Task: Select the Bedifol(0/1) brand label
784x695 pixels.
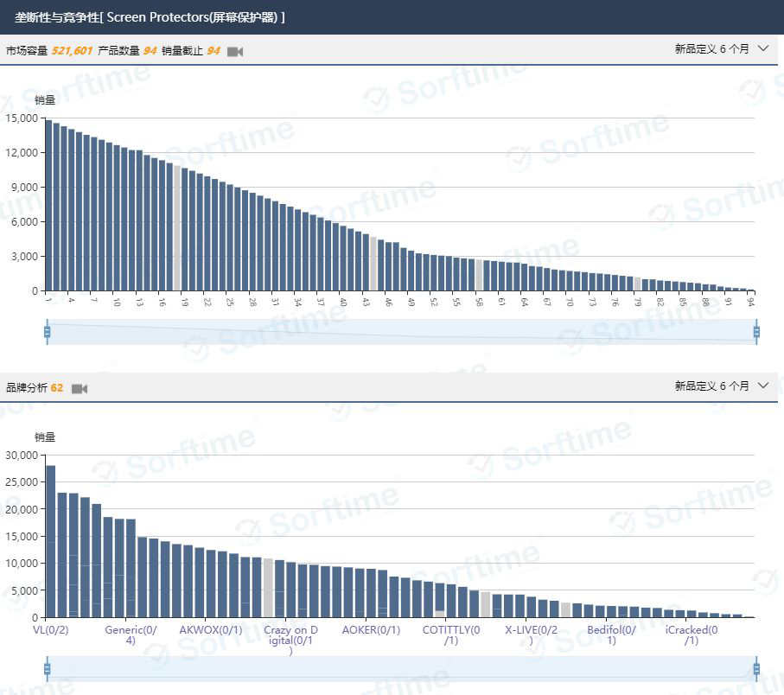Action: point(611,635)
